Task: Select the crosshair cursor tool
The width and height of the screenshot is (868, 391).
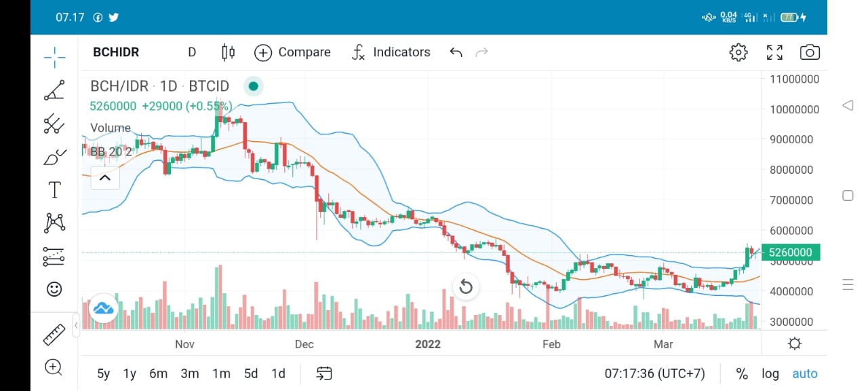Action: tap(54, 57)
